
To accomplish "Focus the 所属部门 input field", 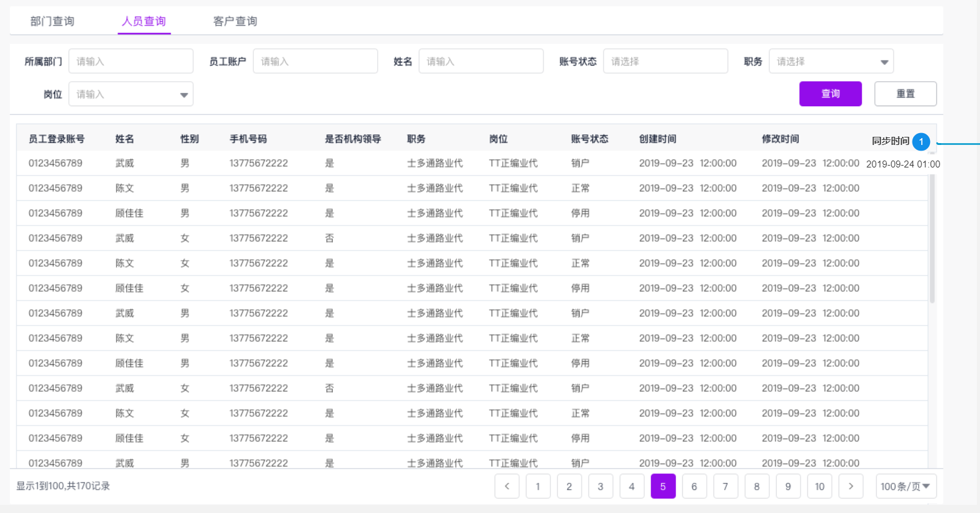I will click(x=131, y=61).
